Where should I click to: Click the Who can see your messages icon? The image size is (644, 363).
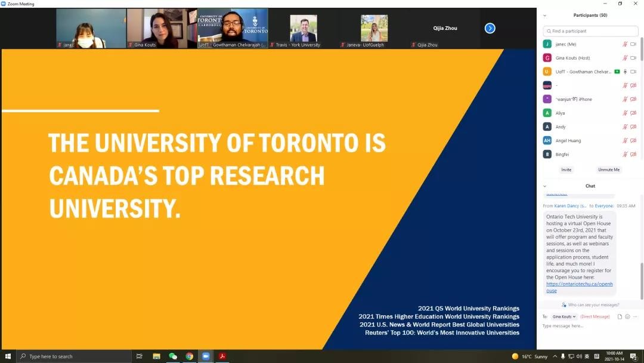(564, 304)
